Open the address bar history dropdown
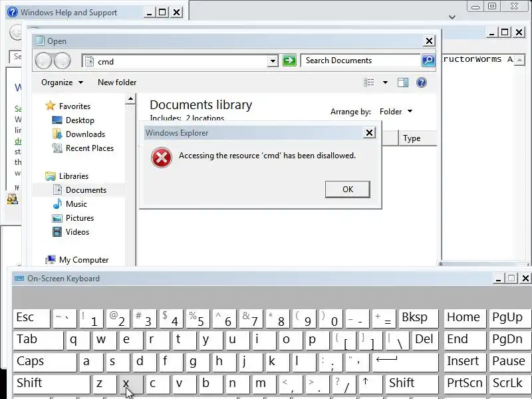This screenshot has height=399, width=532. point(273,61)
